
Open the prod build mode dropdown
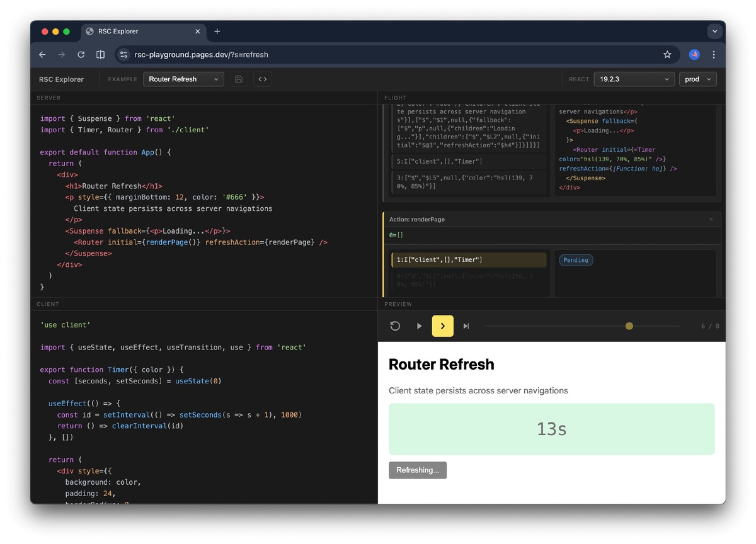(698, 79)
